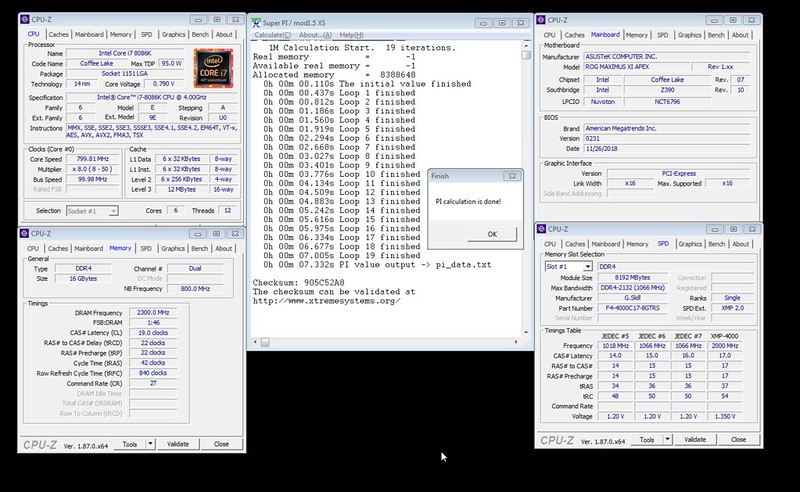Open the About menu in Super PI
Viewport: 800px width, 492px height.
point(315,35)
